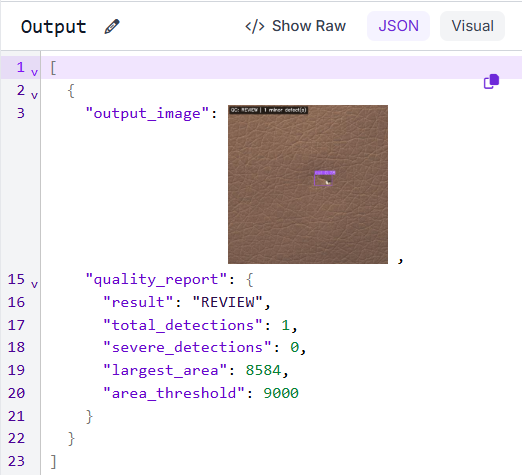Select the "REVIEW" result value
522x475 pixels.
228,302
